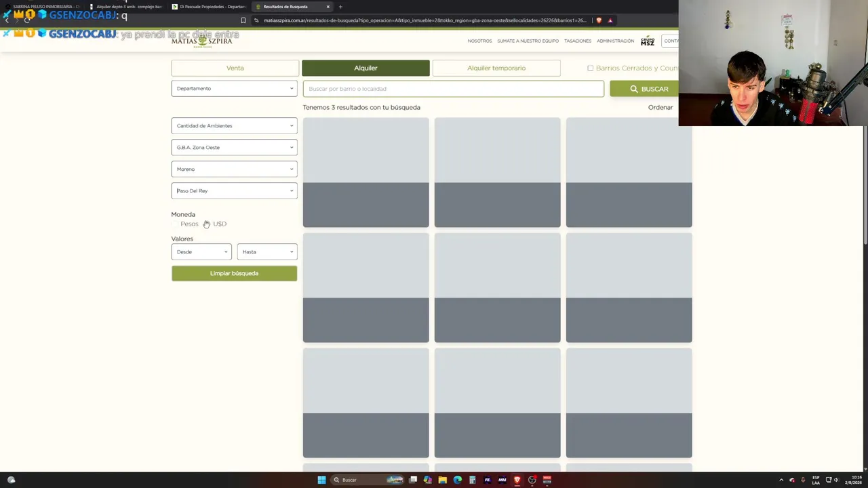Click the Windows taskbar Buscar search box

(367, 480)
